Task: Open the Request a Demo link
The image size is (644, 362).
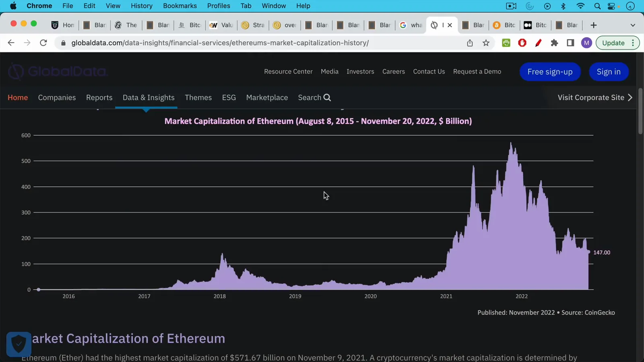Action: pyautogui.click(x=477, y=72)
